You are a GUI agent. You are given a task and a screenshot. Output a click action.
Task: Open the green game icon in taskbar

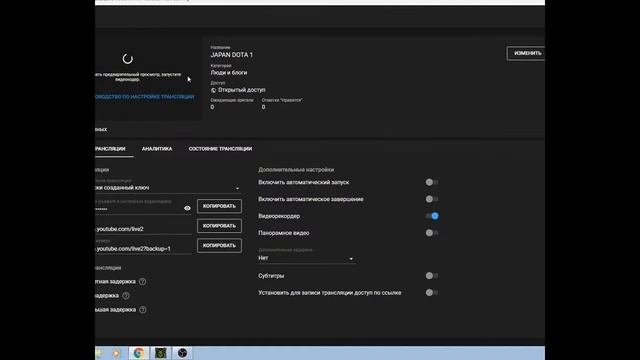tap(160, 353)
